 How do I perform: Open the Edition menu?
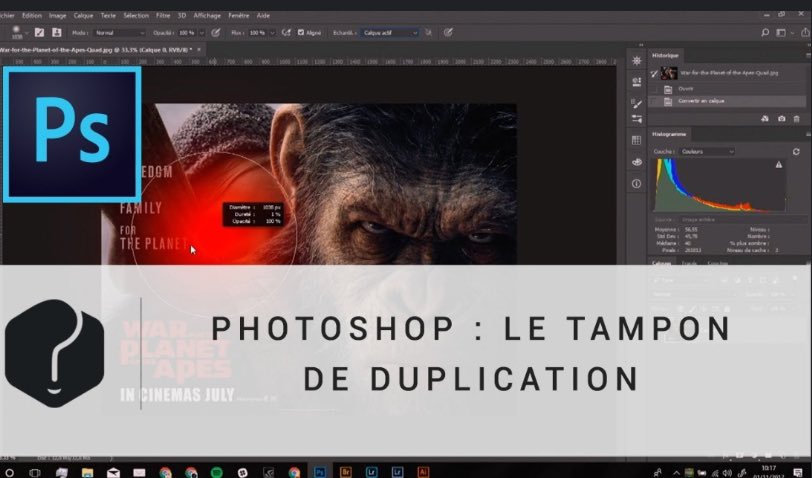point(32,16)
